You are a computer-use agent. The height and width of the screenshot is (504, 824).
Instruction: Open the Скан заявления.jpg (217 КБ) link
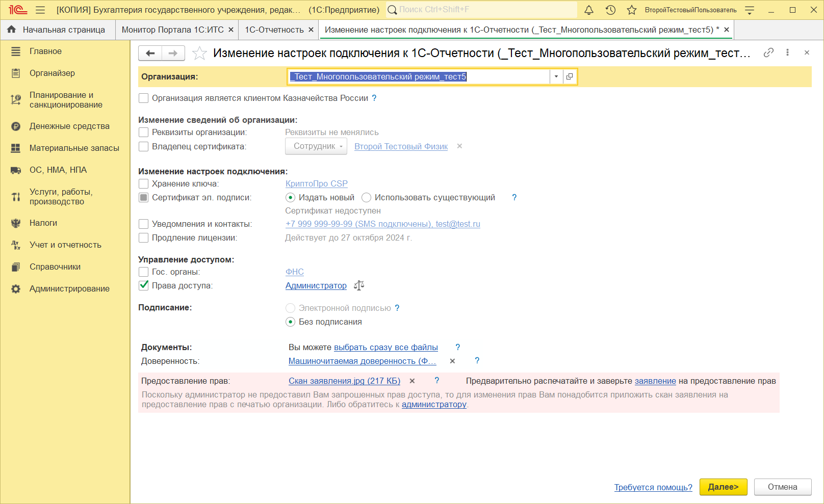point(345,381)
